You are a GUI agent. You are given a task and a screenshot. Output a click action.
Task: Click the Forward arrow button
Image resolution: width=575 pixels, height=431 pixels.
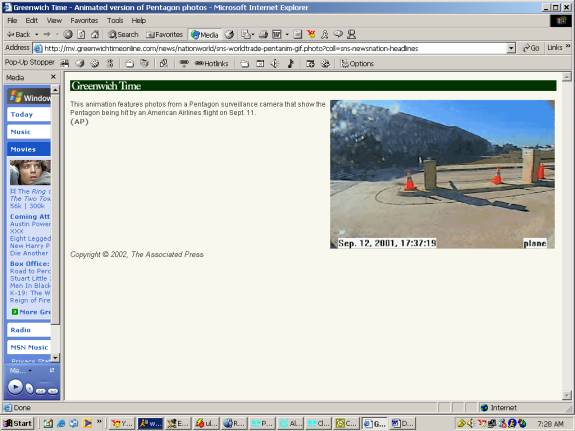click(47, 34)
